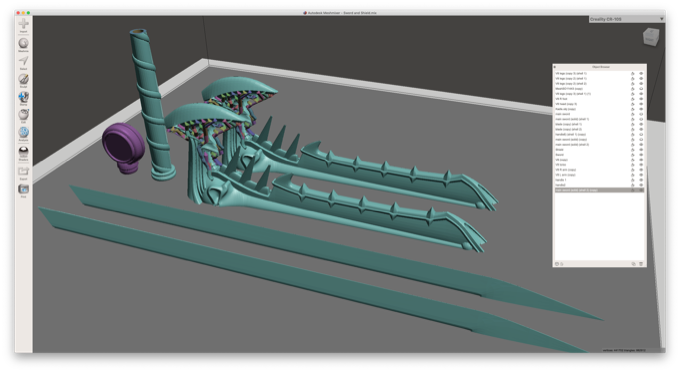Select the Blade object in browser

559,150
